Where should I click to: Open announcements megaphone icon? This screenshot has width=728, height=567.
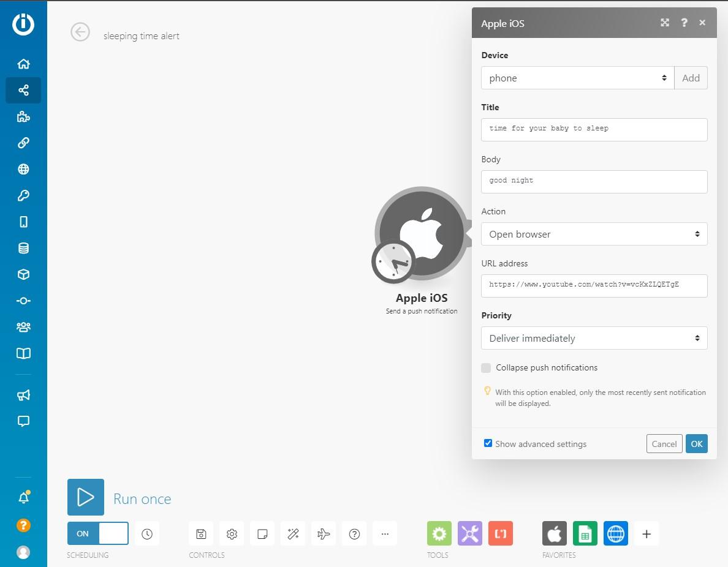(23, 395)
